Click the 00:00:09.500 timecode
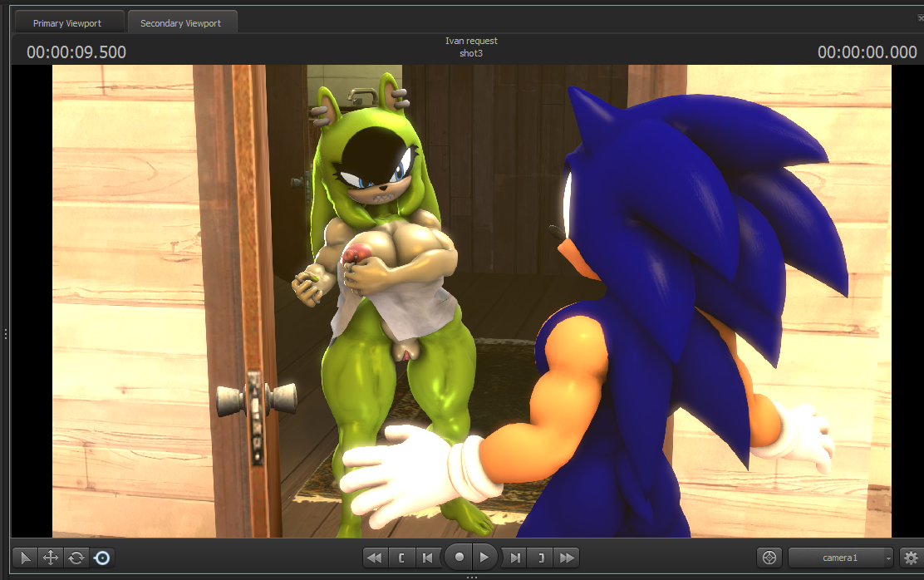Viewport: 924px width, 580px height. (x=76, y=52)
